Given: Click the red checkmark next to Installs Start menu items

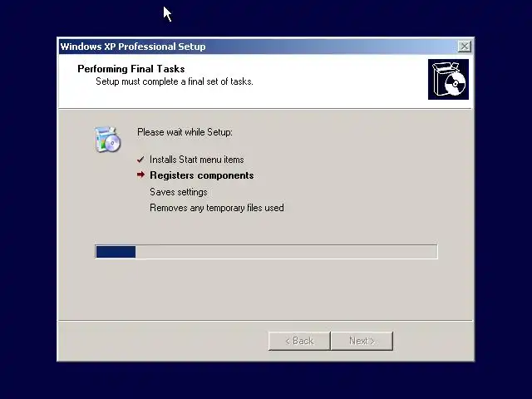Looking at the screenshot, I should point(140,160).
